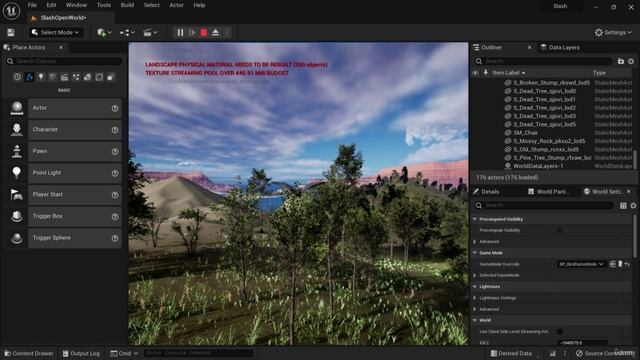Open the GameMode Override dropdown
The height and width of the screenshot is (360, 640).
click(582, 264)
